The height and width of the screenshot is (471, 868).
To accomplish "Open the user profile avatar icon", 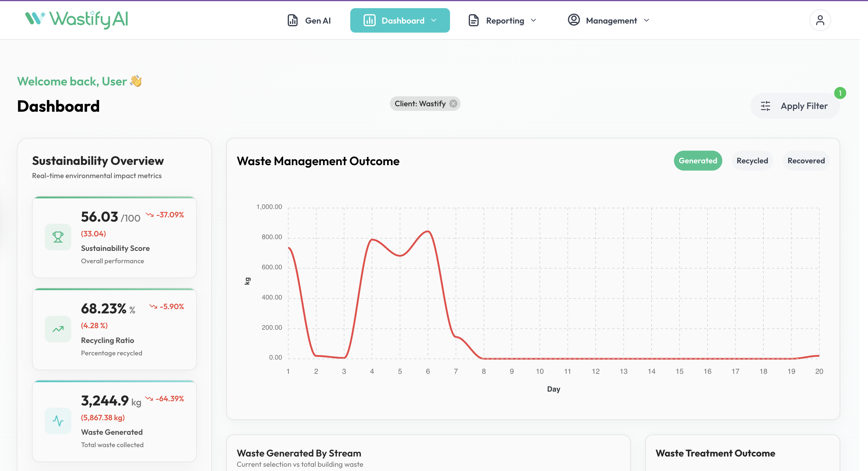I will point(820,20).
